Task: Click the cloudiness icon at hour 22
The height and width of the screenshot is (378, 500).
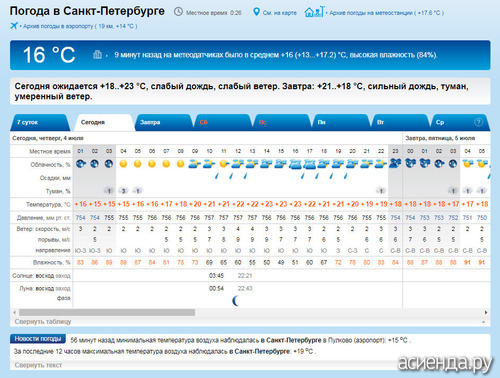Action: point(381,164)
